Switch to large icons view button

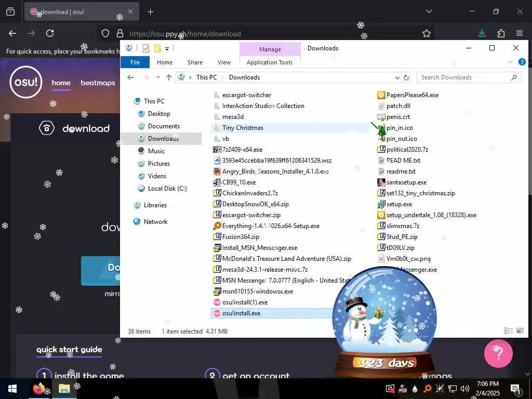[520, 331]
